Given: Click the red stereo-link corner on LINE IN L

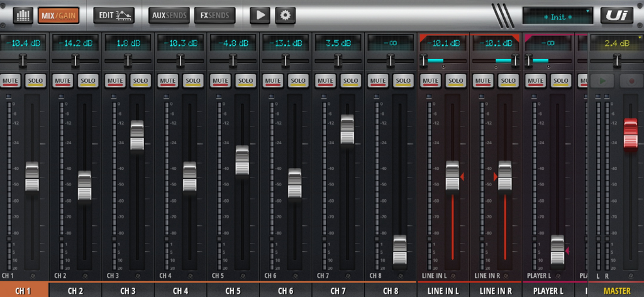Looking at the screenshot, I should coord(423,37).
